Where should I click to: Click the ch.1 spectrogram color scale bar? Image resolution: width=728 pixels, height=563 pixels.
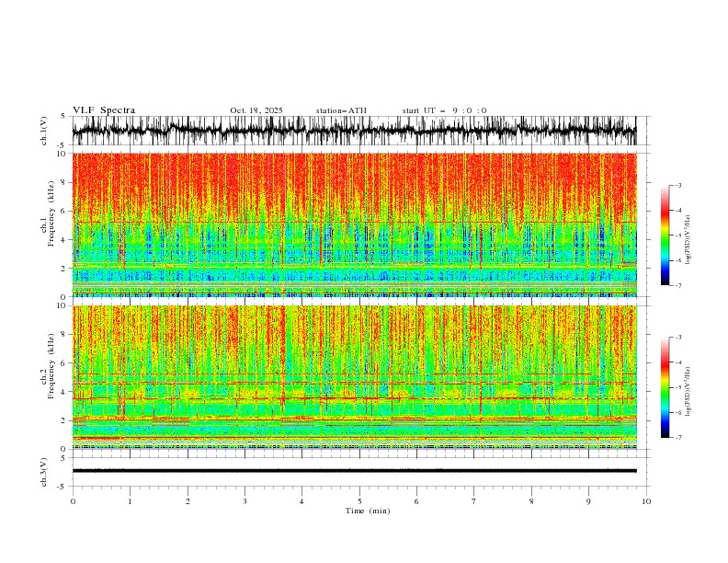pyautogui.click(x=665, y=236)
